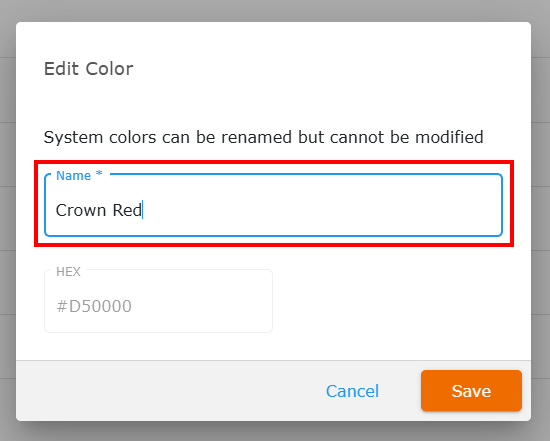Place cursor right after Crown Red text

click(143, 210)
